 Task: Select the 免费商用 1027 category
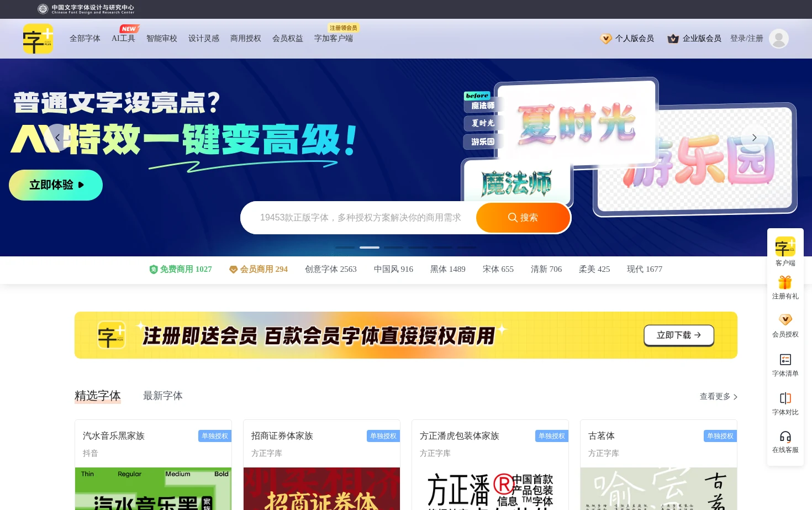coord(181,269)
